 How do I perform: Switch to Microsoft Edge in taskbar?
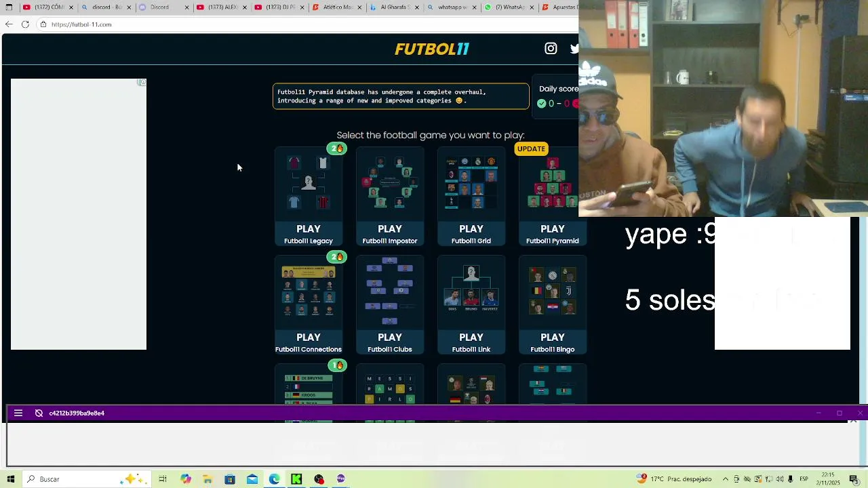click(x=274, y=479)
